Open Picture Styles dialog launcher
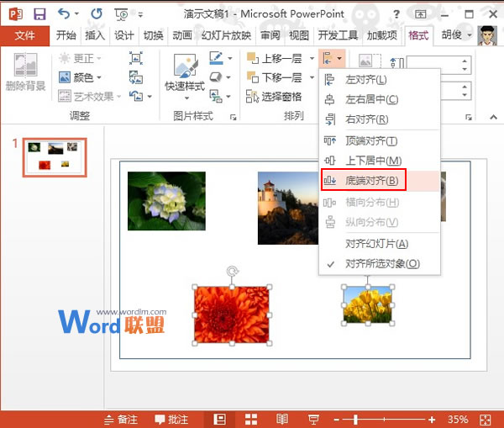 point(234,117)
